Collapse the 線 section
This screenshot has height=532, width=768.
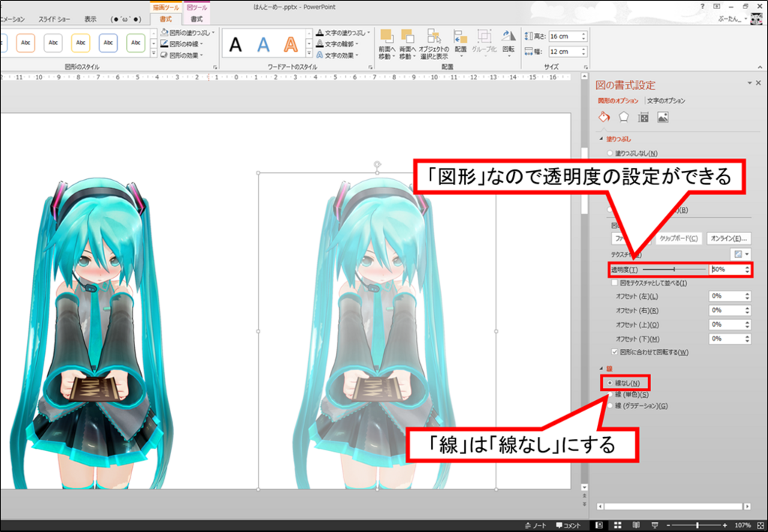point(601,369)
